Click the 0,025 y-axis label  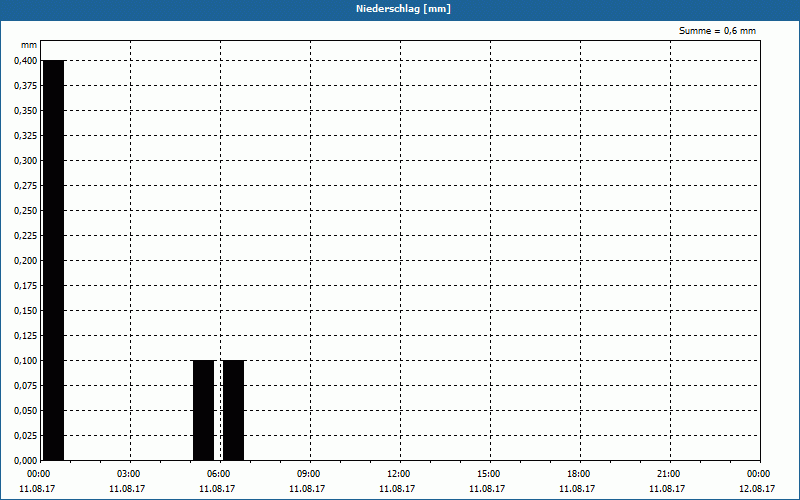[26, 436]
